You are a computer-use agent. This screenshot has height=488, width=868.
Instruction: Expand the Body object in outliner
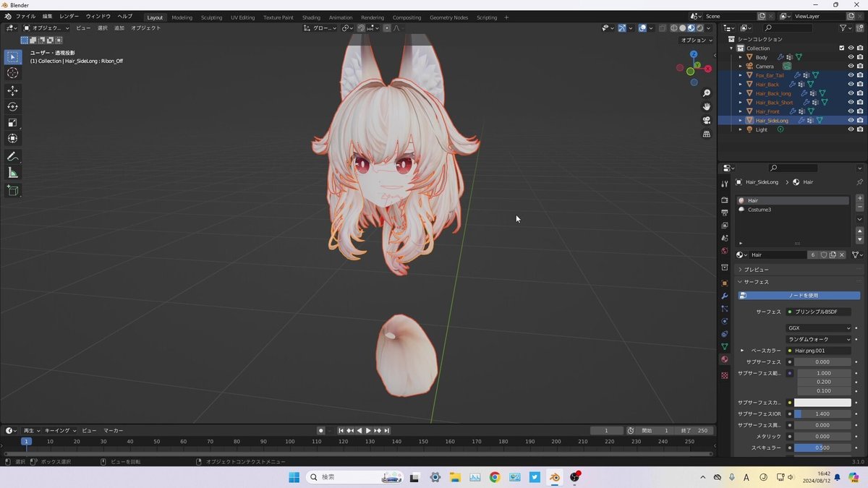click(x=740, y=57)
